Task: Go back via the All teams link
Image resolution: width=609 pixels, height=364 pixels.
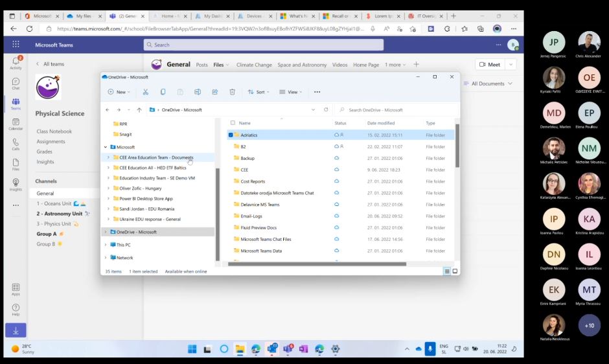Action: (53, 64)
